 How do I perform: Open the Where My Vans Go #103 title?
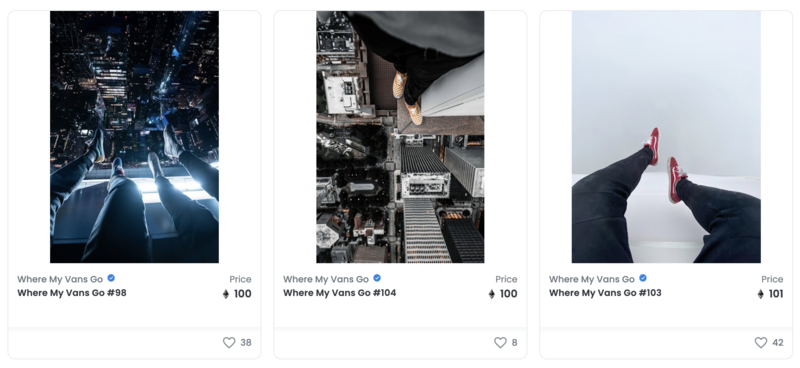(605, 293)
